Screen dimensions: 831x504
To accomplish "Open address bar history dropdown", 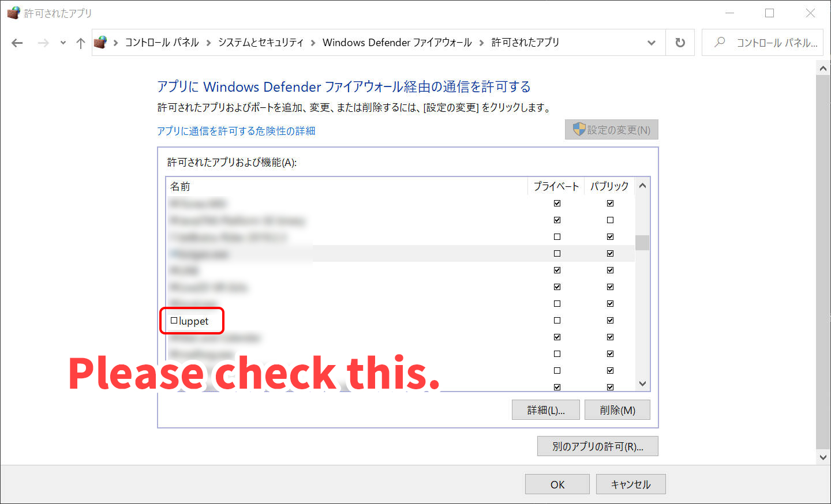I will (x=652, y=43).
